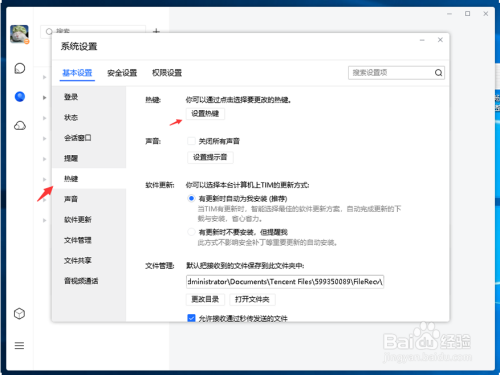Toggle 关闭所有声音 checkbox

[x=191, y=141]
